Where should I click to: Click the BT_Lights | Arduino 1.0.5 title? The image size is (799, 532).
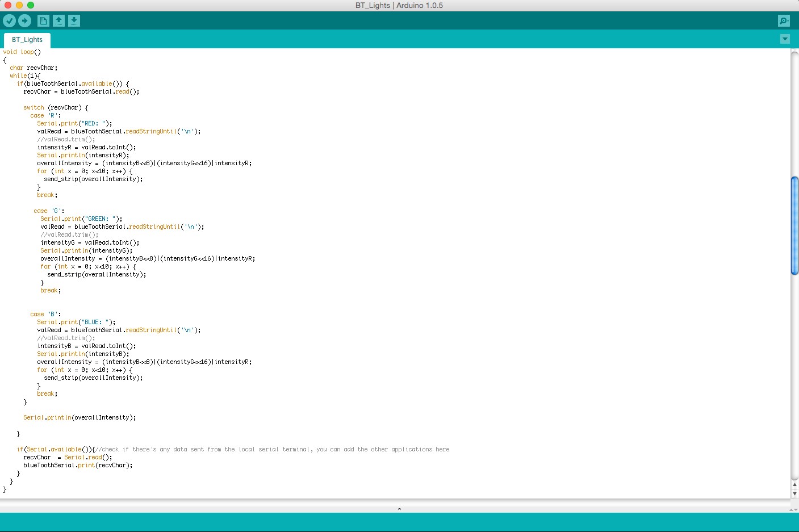399,5
